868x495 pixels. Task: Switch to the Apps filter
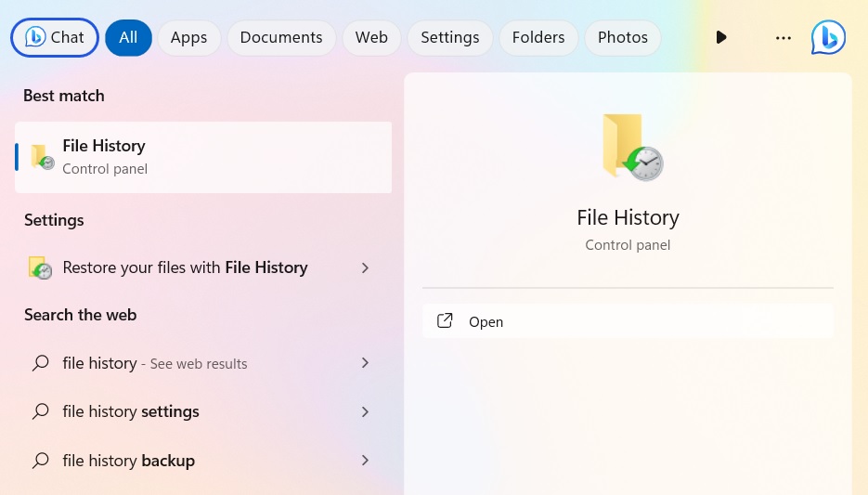pyautogui.click(x=188, y=38)
